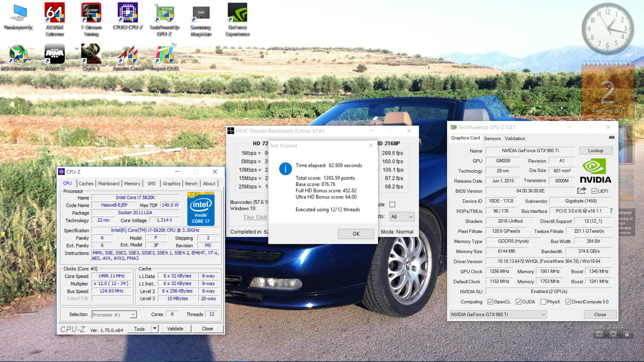Click OK in the Test finished dialog
This screenshot has width=644, height=362.
coord(356,234)
